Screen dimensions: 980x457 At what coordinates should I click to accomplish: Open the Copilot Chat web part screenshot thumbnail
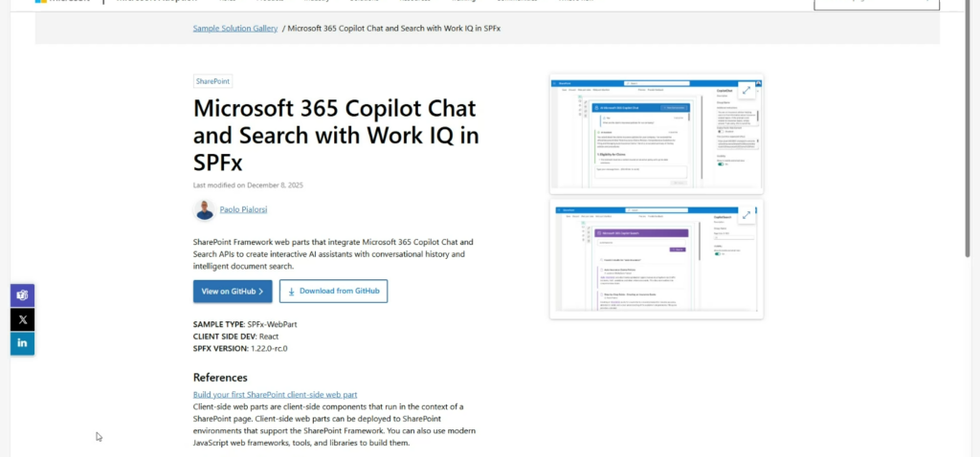coord(657,134)
